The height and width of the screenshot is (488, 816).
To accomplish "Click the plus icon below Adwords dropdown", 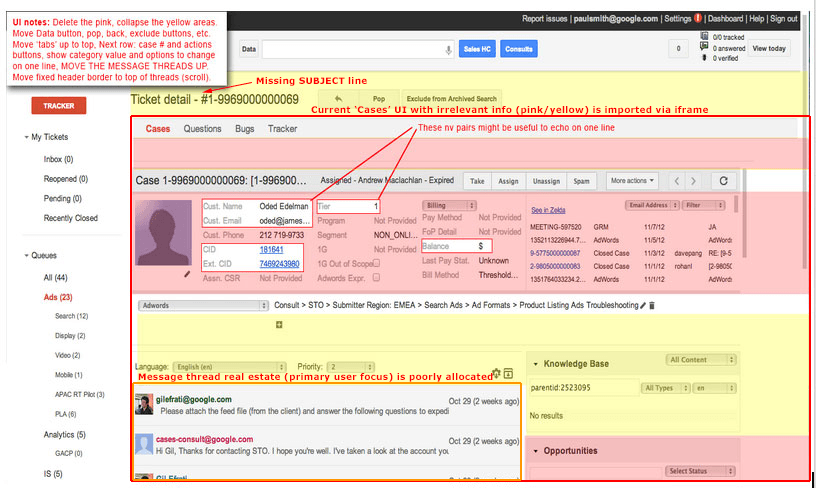I will pos(279,325).
